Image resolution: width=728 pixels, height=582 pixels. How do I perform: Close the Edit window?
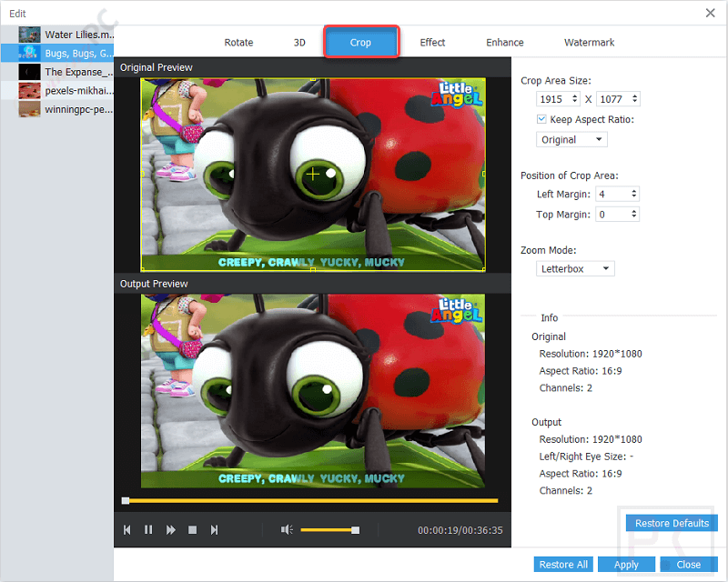point(710,13)
